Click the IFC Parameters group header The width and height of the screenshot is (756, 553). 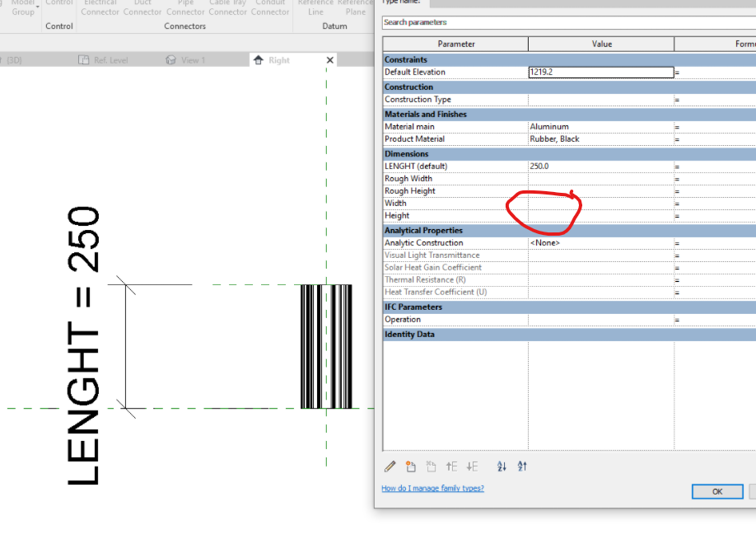(x=569, y=307)
